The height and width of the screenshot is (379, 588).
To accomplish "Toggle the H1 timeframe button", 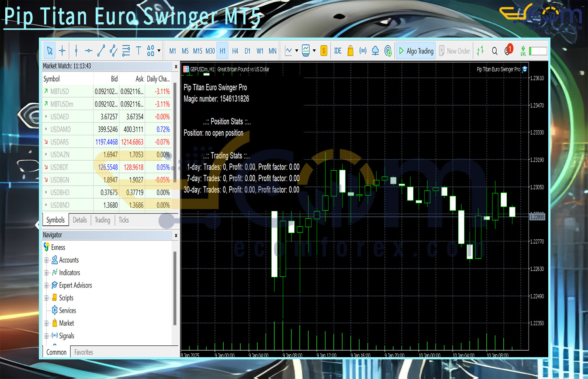I will pos(223,51).
